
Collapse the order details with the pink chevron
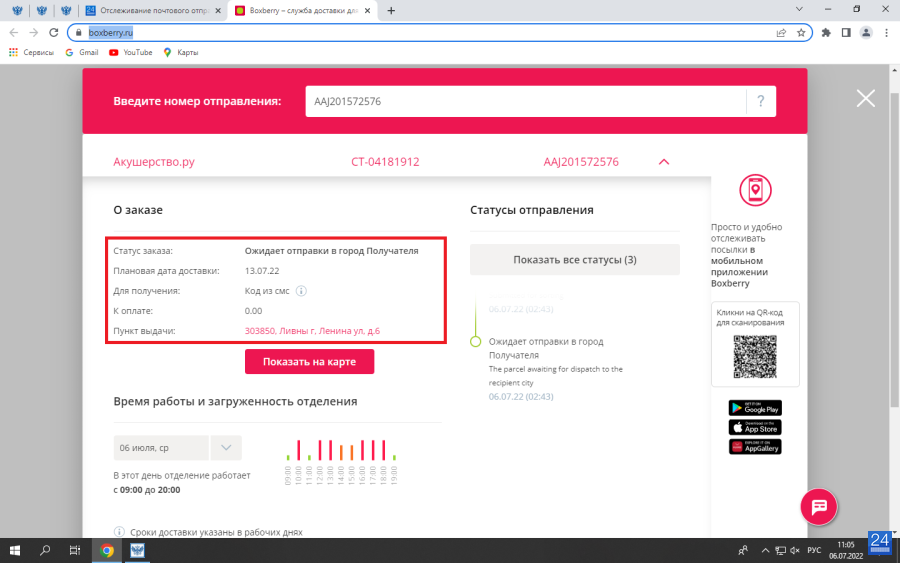pyautogui.click(x=664, y=162)
